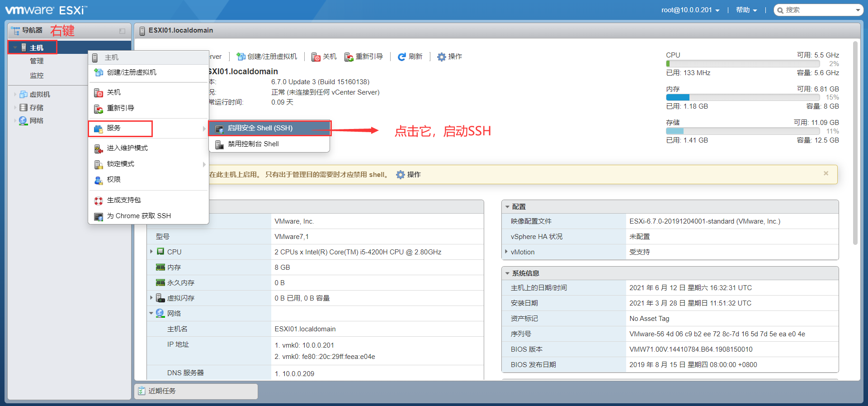Expand the 存储 navigator node arrow
868x406 pixels.
point(15,107)
